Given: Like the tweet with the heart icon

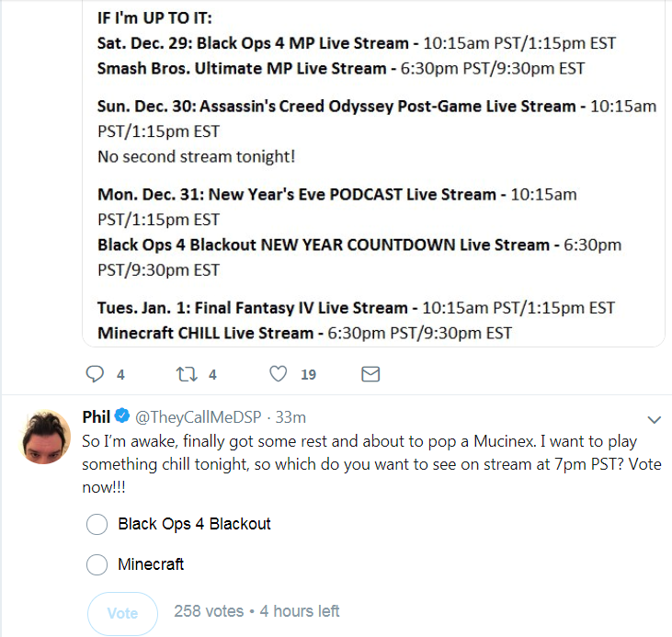Looking at the screenshot, I should click(x=279, y=374).
